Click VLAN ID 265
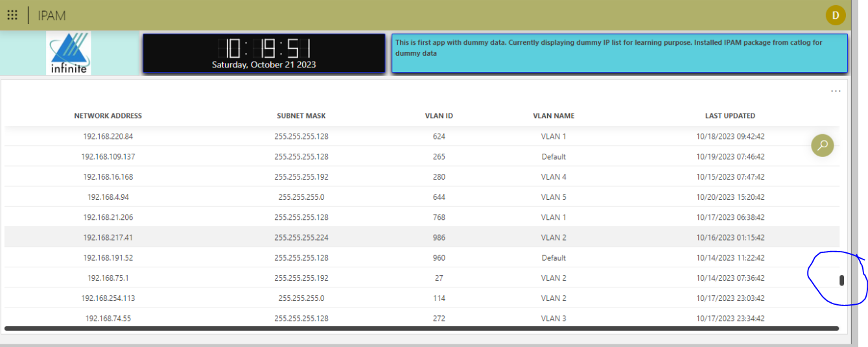 click(439, 157)
